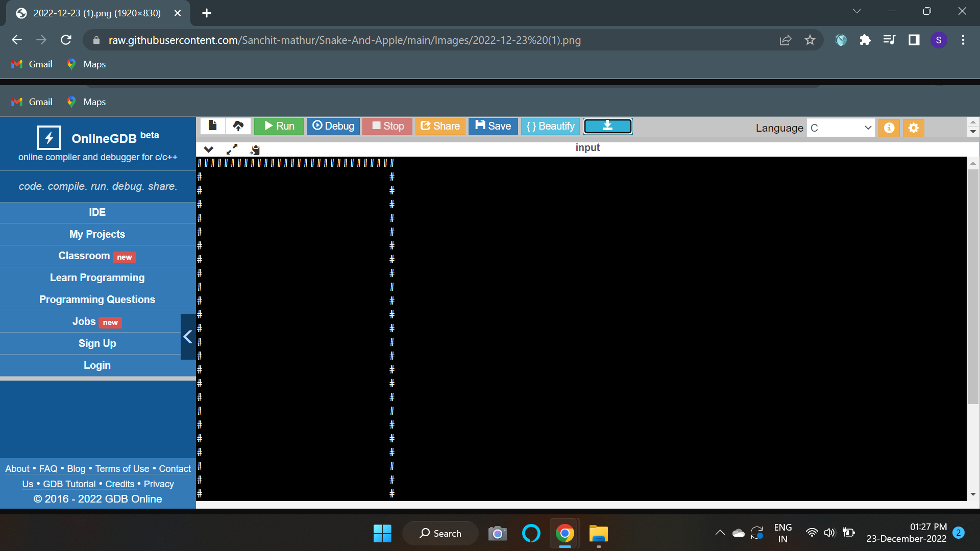Select the info icon next to Language
The height and width of the screenshot is (551, 980).
[x=889, y=128]
